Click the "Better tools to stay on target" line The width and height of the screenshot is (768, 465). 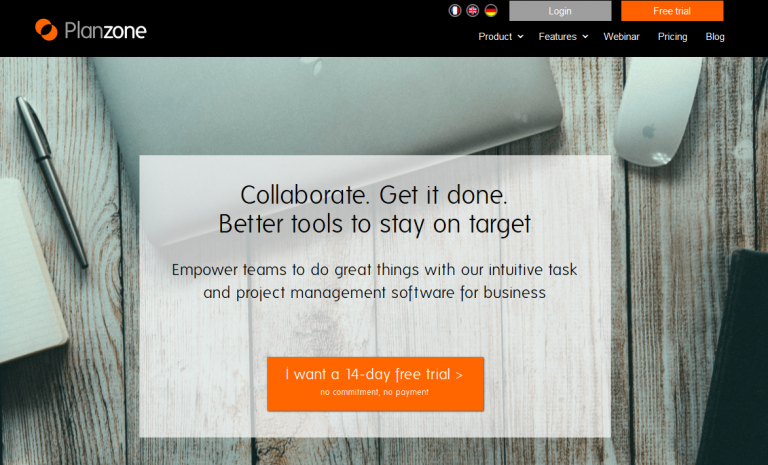(x=374, y=223)
